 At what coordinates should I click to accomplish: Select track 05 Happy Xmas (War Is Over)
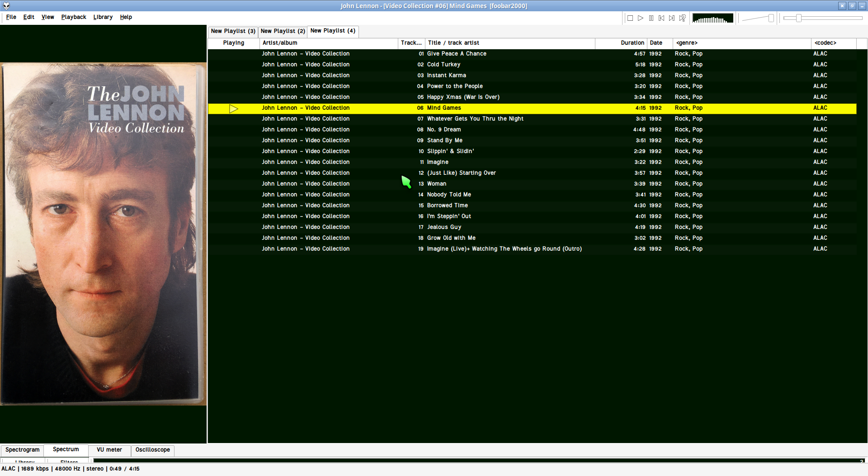(532, 97)
